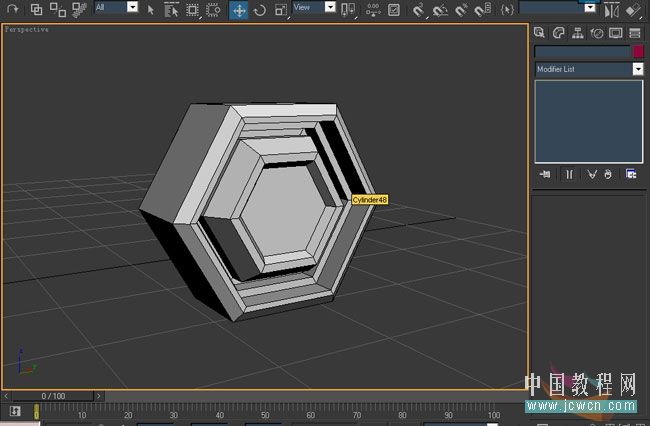Click the Unlink Selection icon
650x426 pixels.
pos(58,9)
